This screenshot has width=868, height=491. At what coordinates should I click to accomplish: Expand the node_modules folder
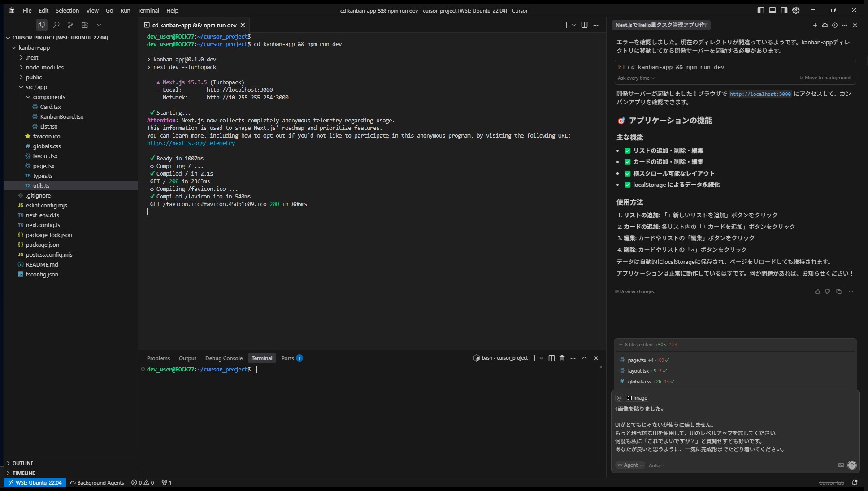[x=44, y=67]
